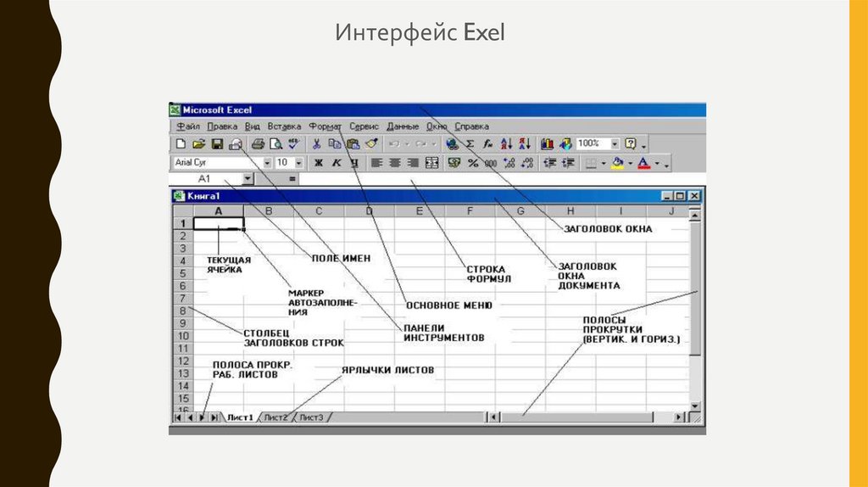Create a new workbook with the New icon

(181, 144)
